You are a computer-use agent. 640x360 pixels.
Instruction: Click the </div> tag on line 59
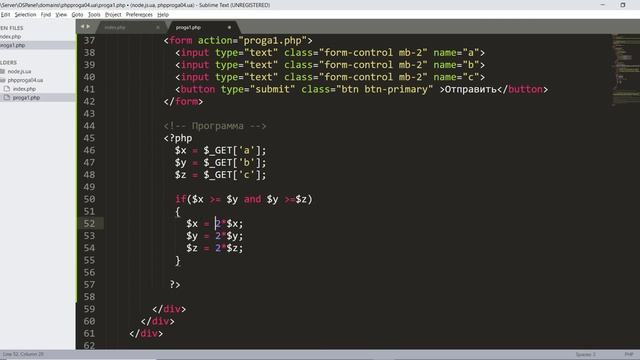click(169, 309)
